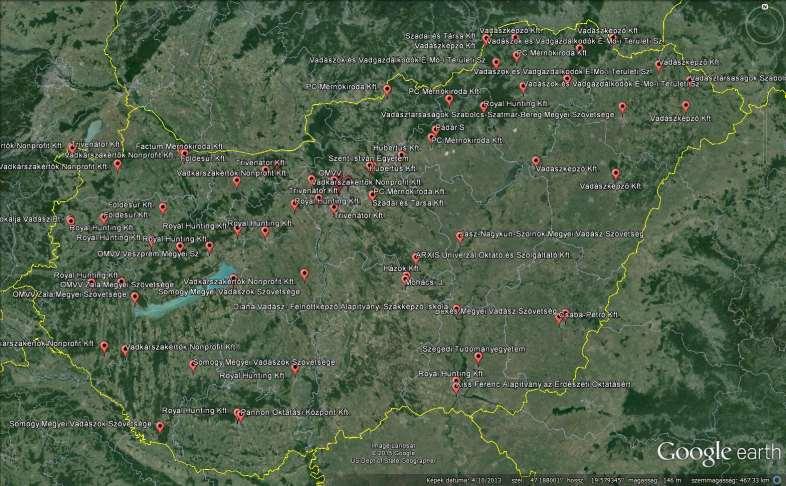This screenshot has width=786, height=486.
Task: Click the Csaba-Petro Kft. placemark pin
Action: pos(565,315)
